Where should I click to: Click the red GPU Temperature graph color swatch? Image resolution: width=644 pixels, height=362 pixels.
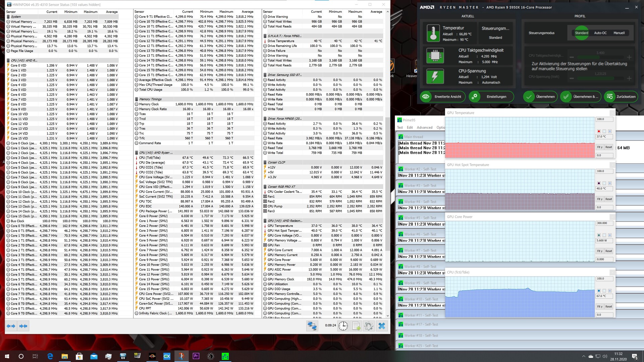[599, 131]
